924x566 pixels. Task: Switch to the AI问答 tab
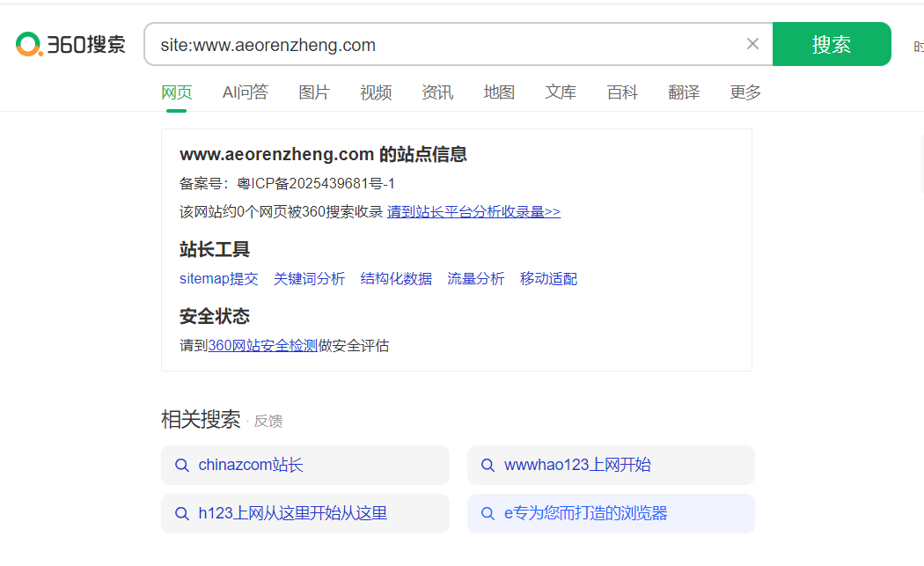[245, 92]
